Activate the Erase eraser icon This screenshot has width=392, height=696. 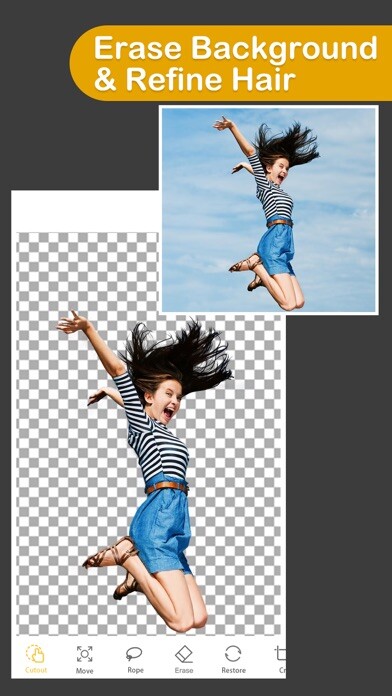[183, 654]
